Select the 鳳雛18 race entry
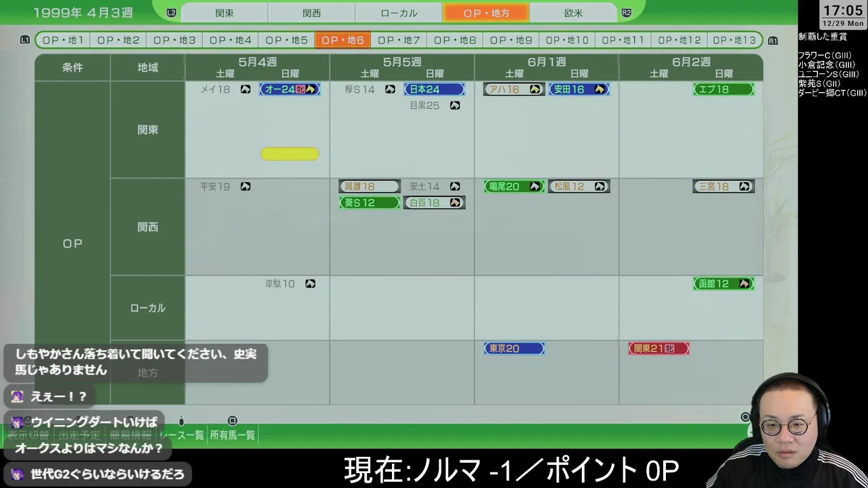Viewport: 868px width, 488px height. pos(370,186)
